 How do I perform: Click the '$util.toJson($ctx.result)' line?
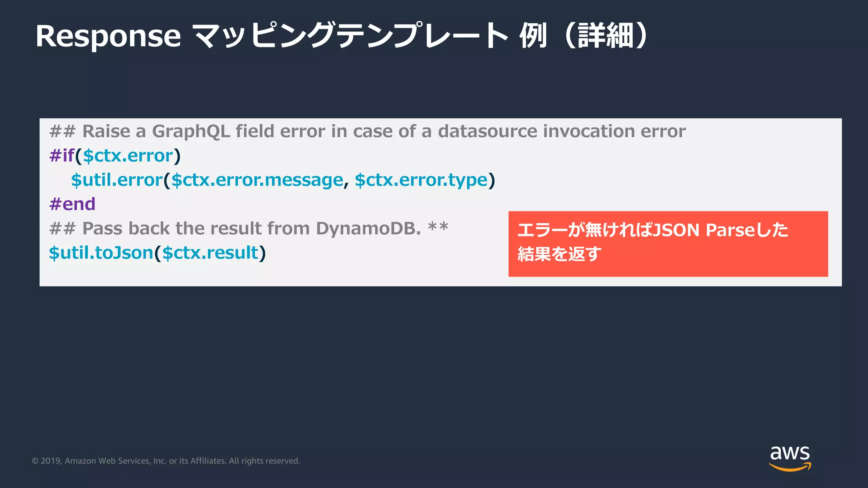(157, 253)
